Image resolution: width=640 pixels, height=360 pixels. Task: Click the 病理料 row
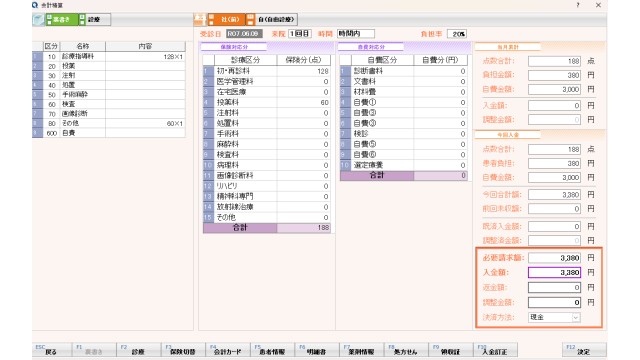(x=267, y=165)
